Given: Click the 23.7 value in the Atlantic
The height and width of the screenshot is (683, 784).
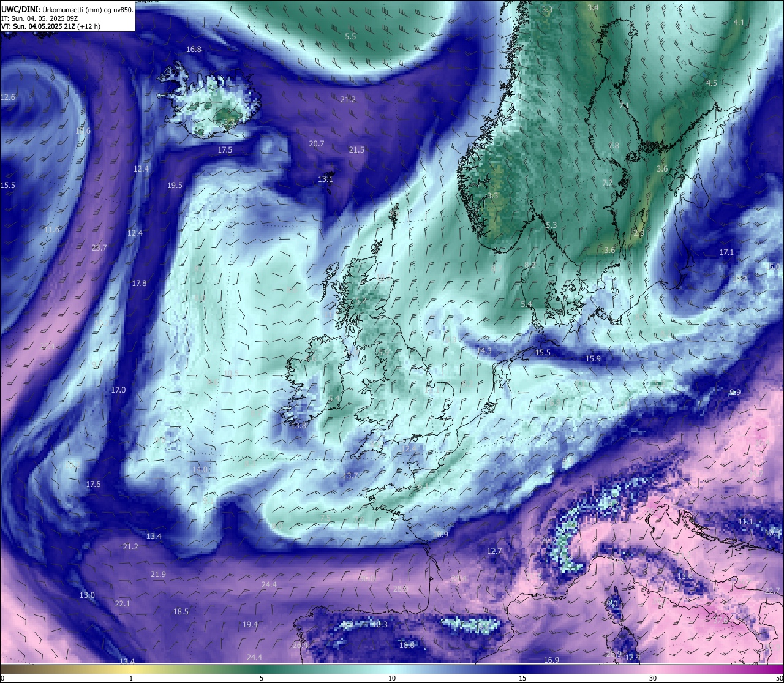Looking at the screenshot, I should click(x=99, y=248).
